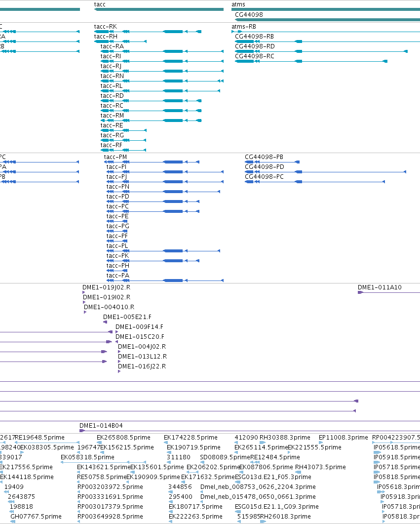The image size is (420, 524).
Task: Click the tacc-RJ transcript label
Action: tap(111, 66)
